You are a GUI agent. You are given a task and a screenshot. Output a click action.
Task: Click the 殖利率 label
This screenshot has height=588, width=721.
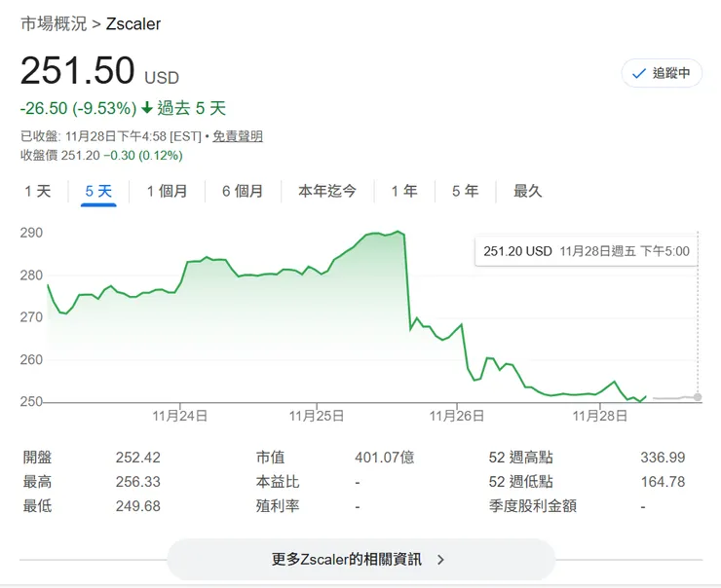[x=278, y=506]
